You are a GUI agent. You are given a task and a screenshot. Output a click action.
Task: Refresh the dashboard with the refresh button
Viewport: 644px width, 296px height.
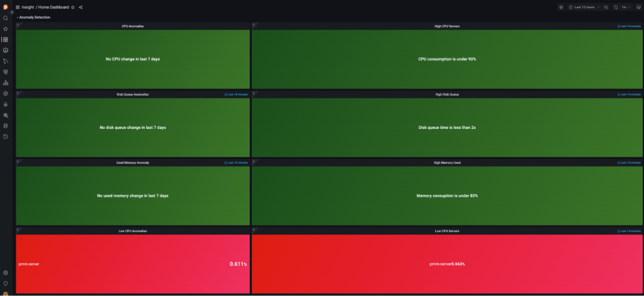point(616,7)
